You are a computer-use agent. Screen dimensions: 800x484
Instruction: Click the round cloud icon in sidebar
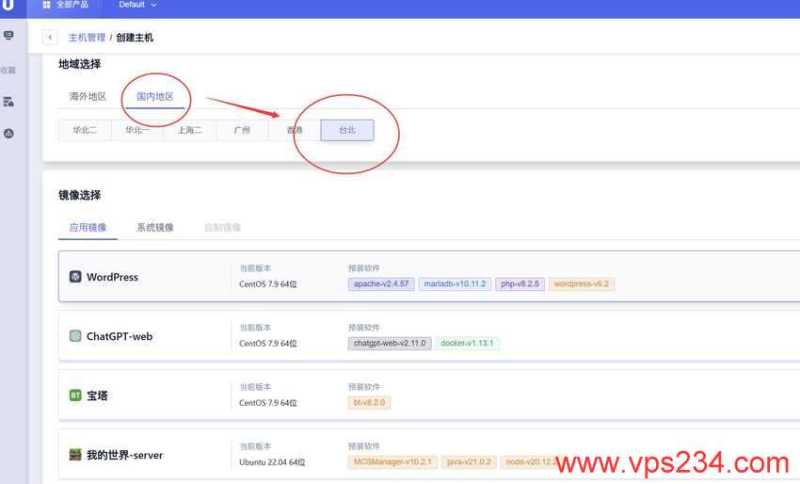(x=9, y=133)
